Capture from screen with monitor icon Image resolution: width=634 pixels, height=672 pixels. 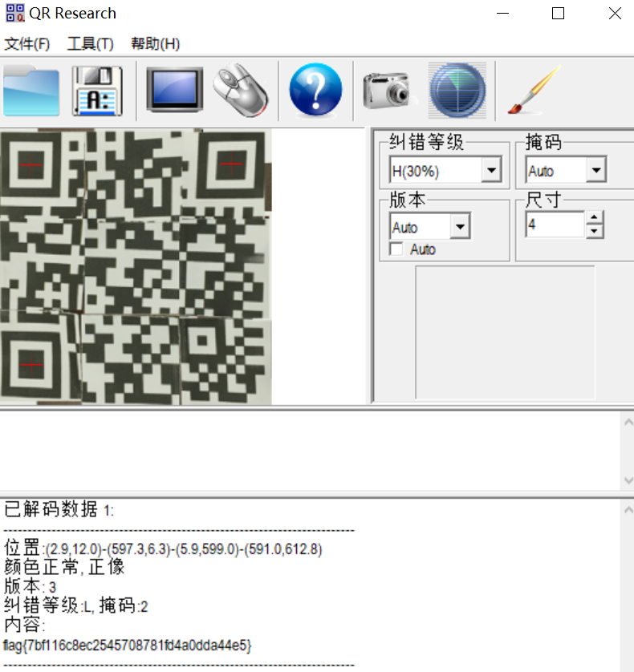(x=174, y=90)
